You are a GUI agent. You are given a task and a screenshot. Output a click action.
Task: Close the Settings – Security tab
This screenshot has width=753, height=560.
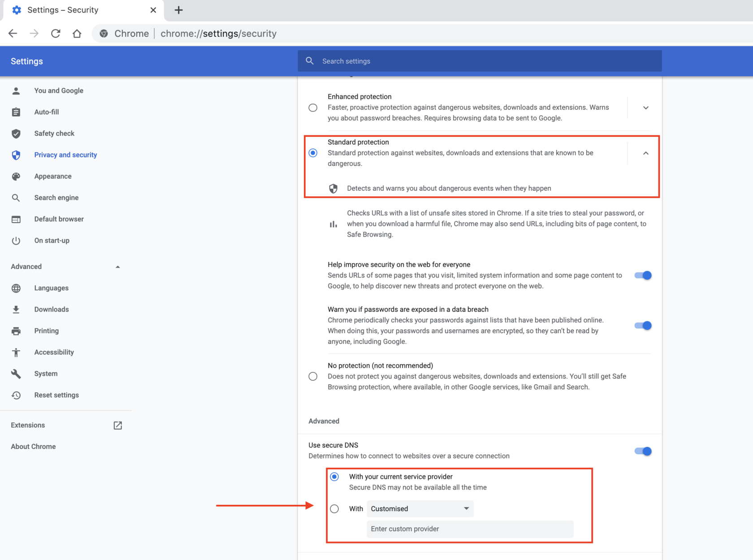(153, 10)
